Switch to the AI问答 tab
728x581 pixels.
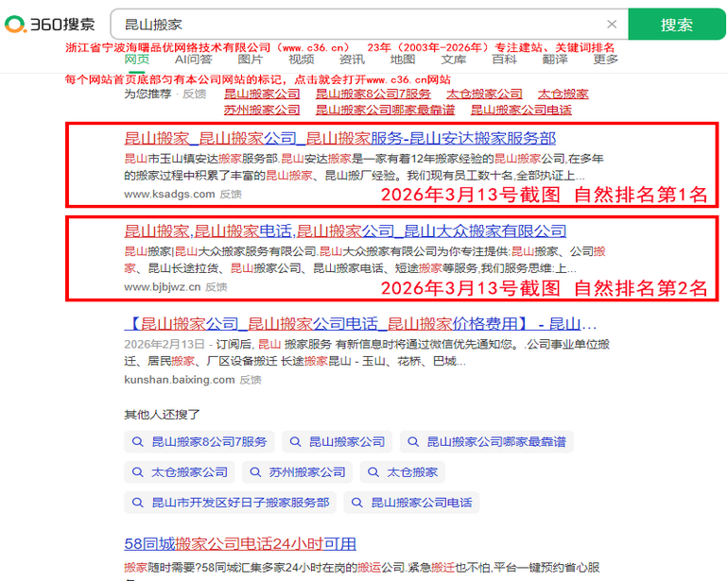coord(194,60)
